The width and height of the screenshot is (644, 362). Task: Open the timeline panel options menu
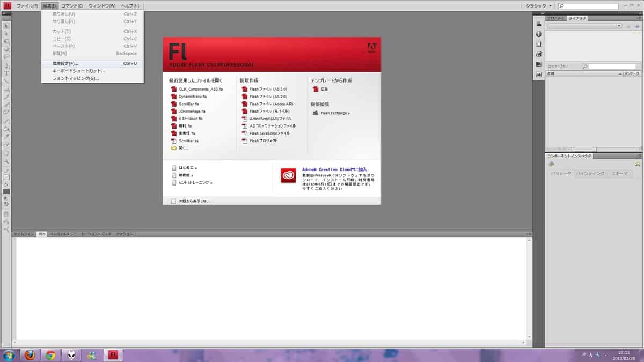click(529, 234)
